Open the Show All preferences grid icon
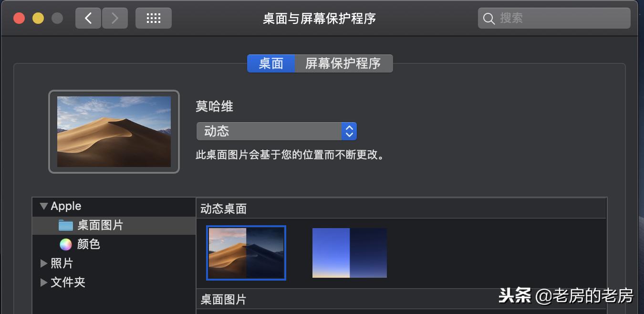Screen dimensions: 644x314 click(153, 18)
